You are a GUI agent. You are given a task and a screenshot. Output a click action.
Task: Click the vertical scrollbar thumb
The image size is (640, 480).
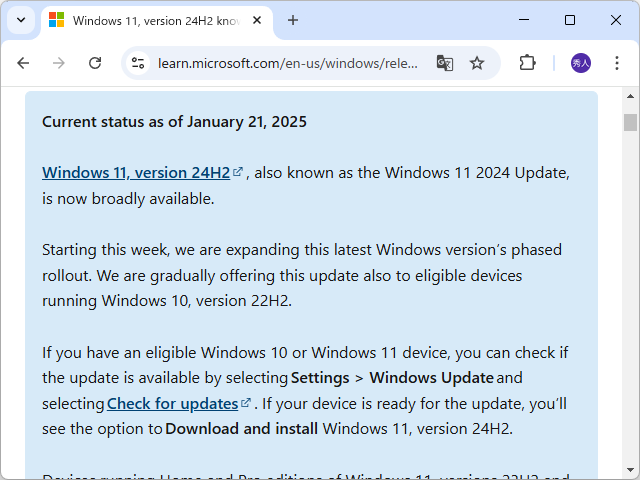(630, 122)
